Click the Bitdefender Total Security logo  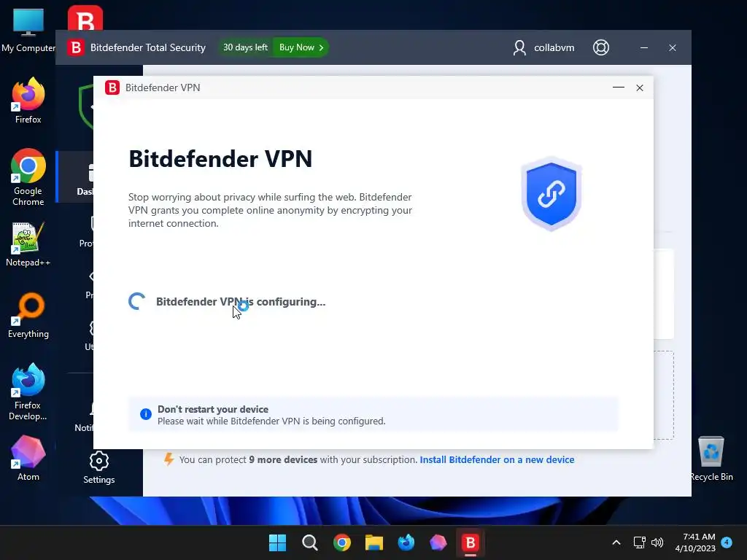tap(75, 47)
